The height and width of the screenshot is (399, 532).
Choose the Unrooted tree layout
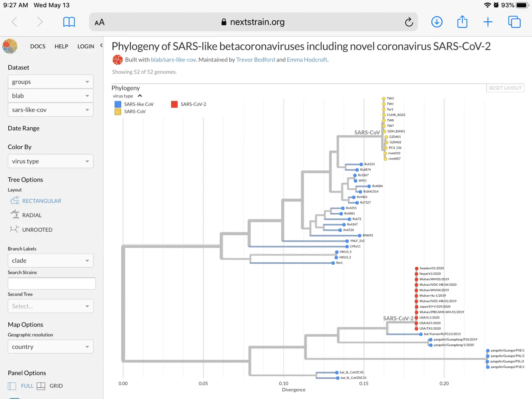(37, 230)
